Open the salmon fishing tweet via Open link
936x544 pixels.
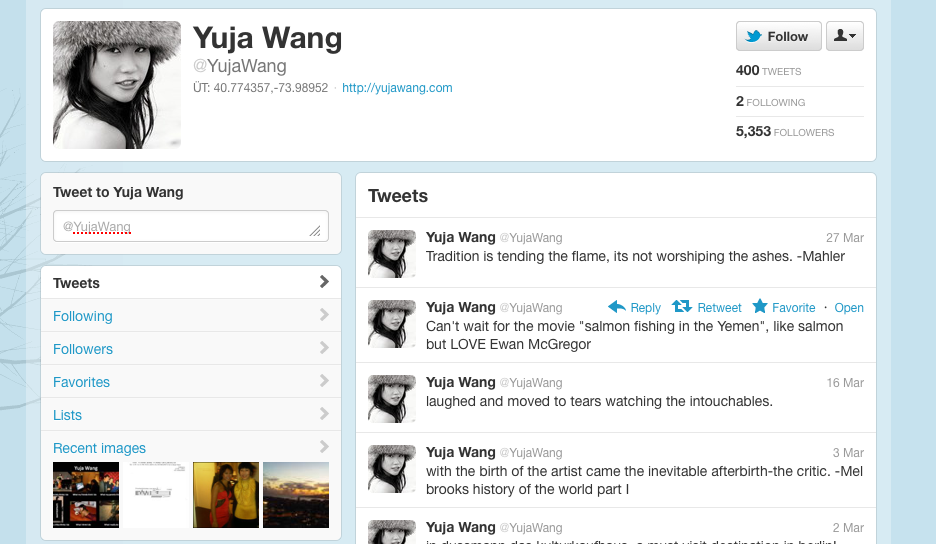click(x=849, y=308)
